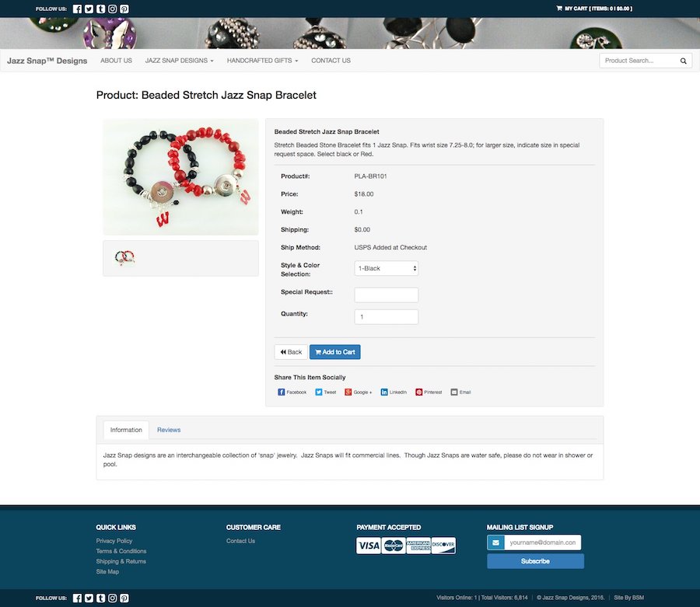Select the bracelet thumbnail image
The image size is (700, 607).
coord(124,258)
